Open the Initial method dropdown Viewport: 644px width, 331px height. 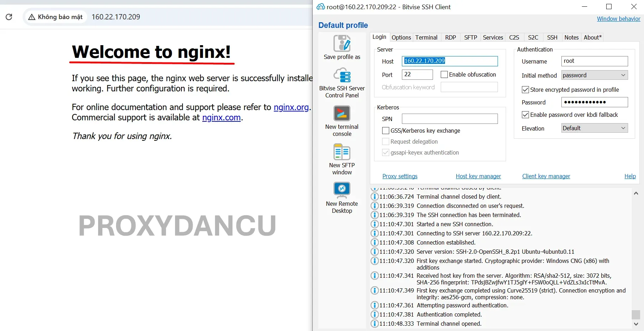[x=595, y=75]
